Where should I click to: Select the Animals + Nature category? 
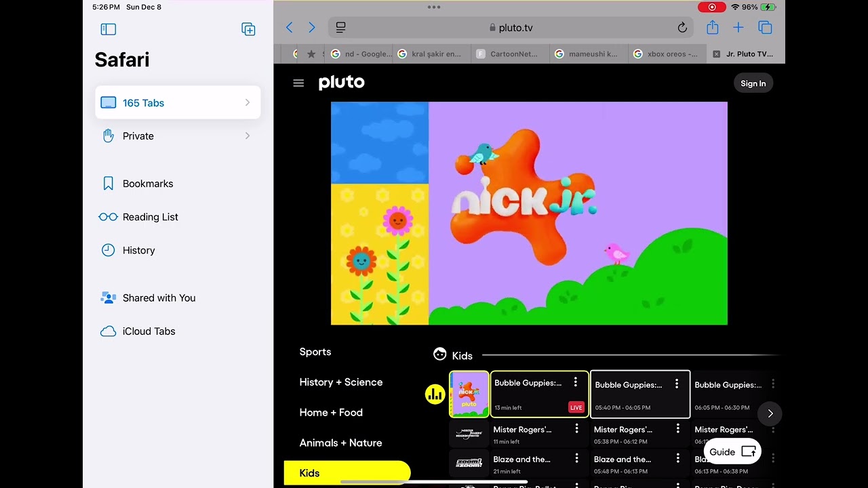[x=340, y=443]
